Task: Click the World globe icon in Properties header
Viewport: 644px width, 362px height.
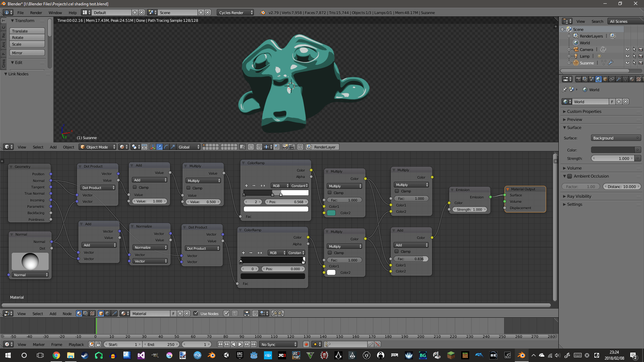Action: click(x=598, y=79)
